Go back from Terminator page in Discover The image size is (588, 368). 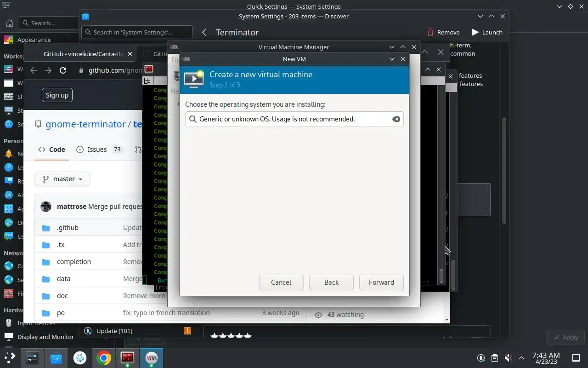204,32
